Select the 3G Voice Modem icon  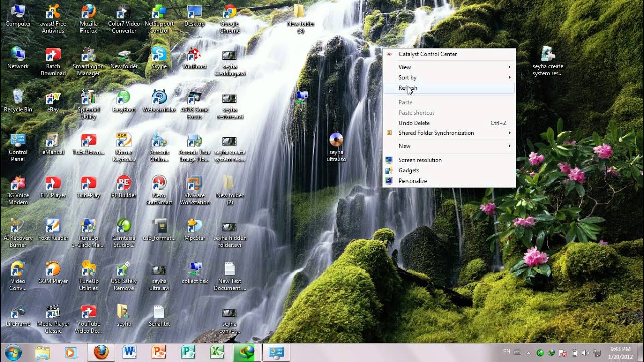pos(18,190)
